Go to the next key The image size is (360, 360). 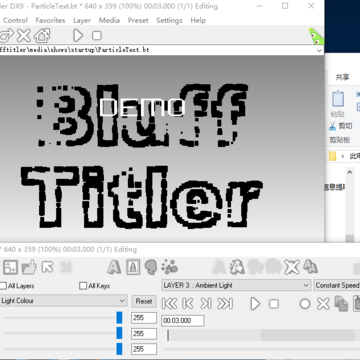(x=206, y=304)
